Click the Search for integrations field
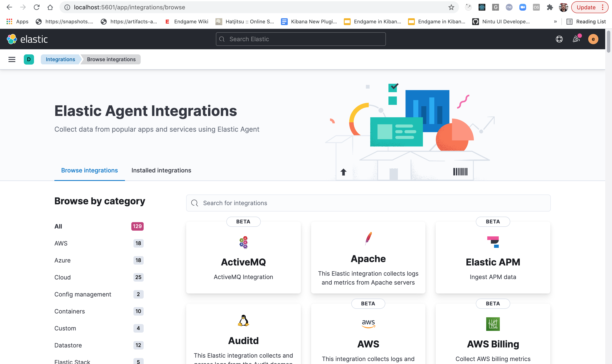The image size is (612, 364). click(x=368, y=203)
